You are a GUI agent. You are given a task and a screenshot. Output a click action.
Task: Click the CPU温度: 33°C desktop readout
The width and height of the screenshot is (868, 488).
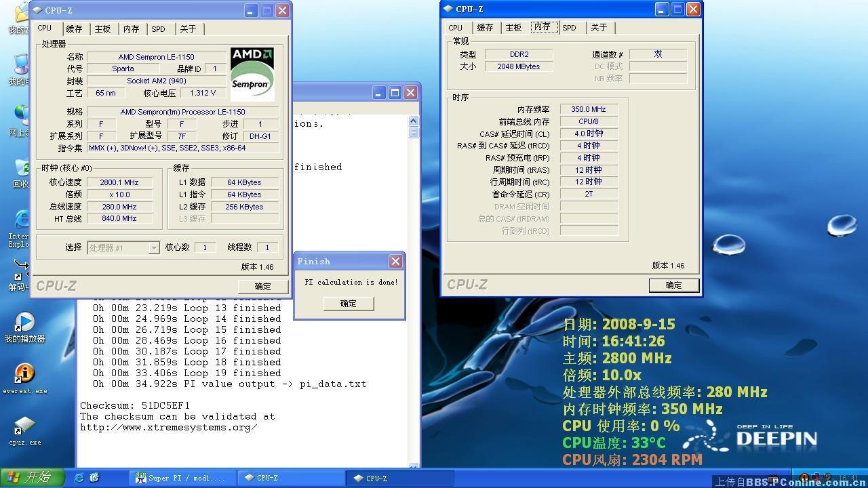[614, 443]
